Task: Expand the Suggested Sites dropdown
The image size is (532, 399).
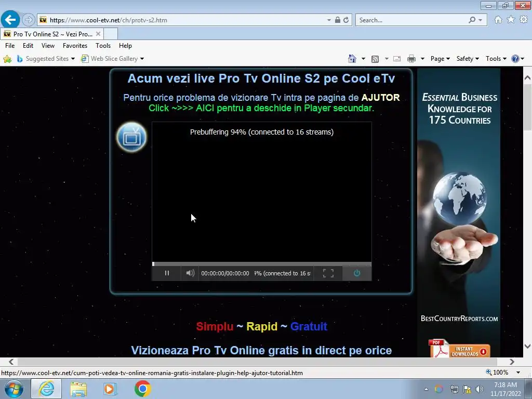Action: 73,59
